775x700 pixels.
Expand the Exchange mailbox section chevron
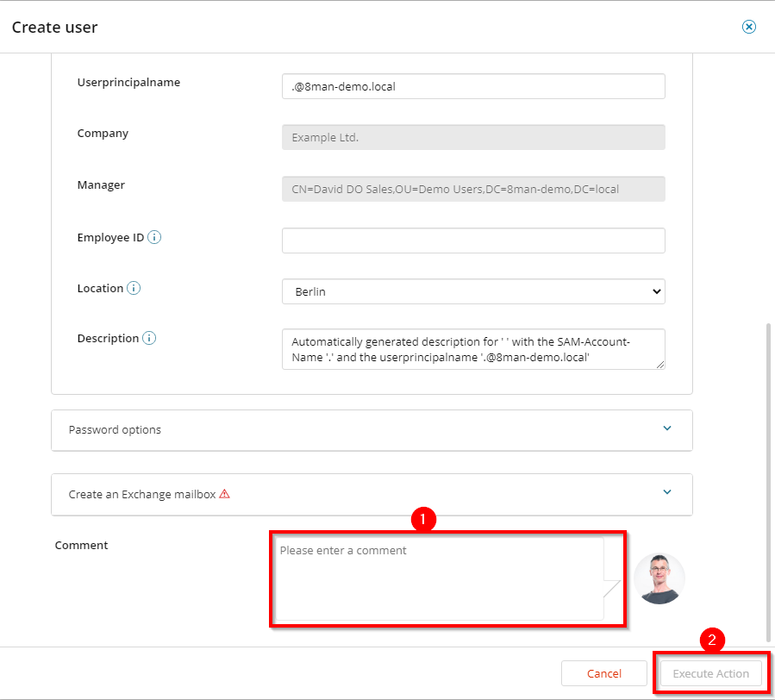666,492
